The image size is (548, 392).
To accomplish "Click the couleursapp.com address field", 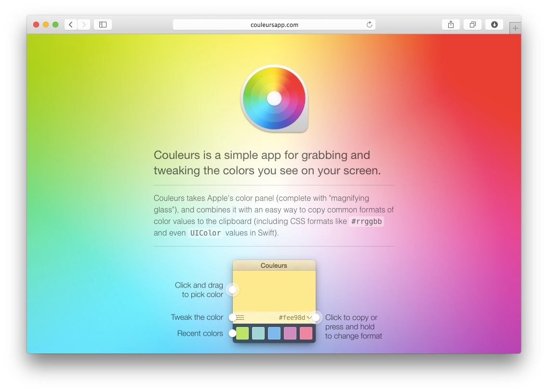I will [274, 25].
